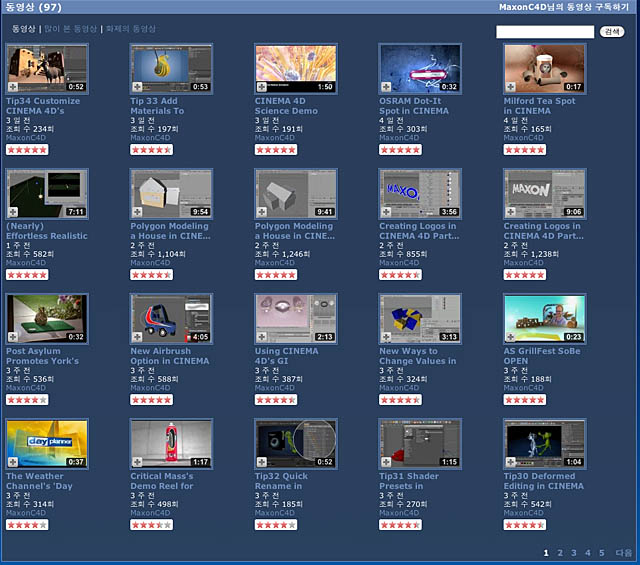Screen dimensions: 640x565
Task: Switch to 많이 본 동영상 tab
Action: [70, 29]
